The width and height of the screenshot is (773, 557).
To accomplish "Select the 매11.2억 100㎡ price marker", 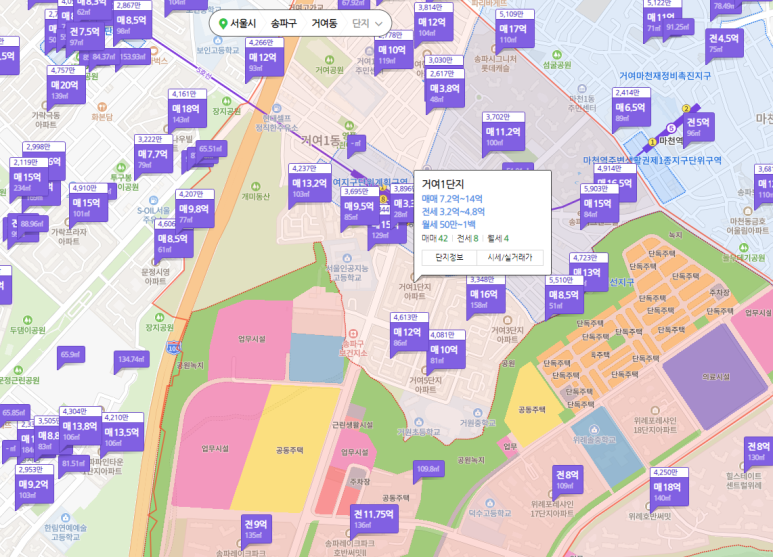I will point(503,133).
